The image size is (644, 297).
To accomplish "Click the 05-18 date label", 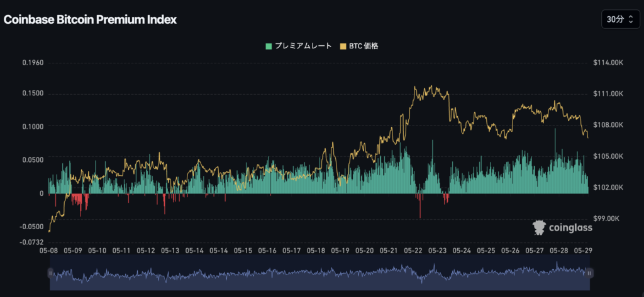I will [316, 250].
